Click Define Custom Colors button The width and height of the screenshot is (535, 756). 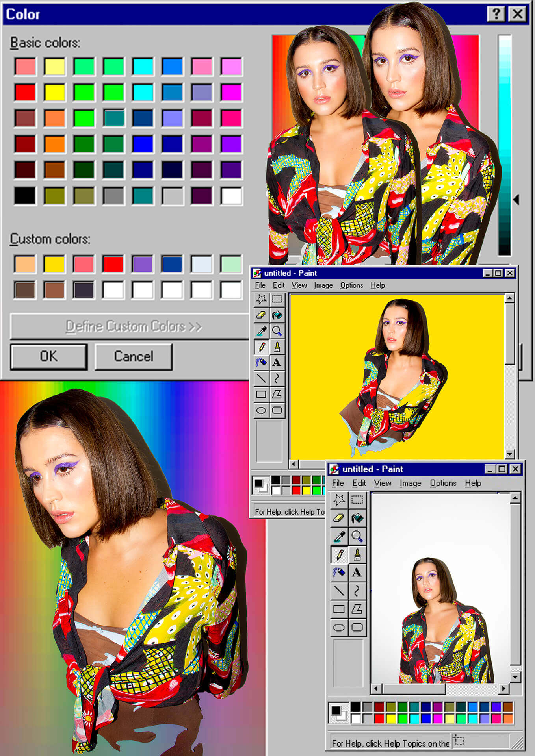coord(130,326)
